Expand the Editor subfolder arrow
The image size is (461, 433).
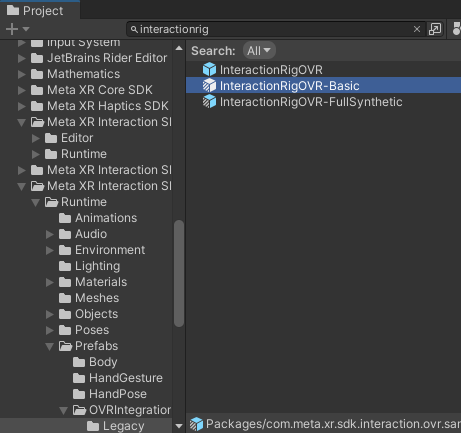pos(36,138)
